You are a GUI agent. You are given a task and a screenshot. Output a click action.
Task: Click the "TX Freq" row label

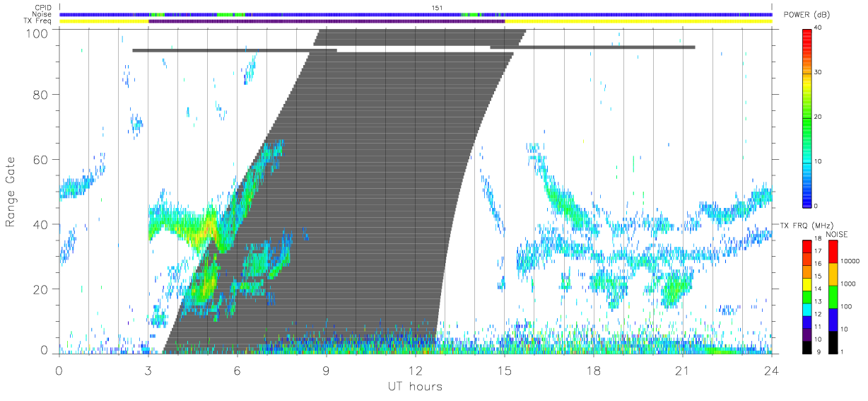coord(39,21)
